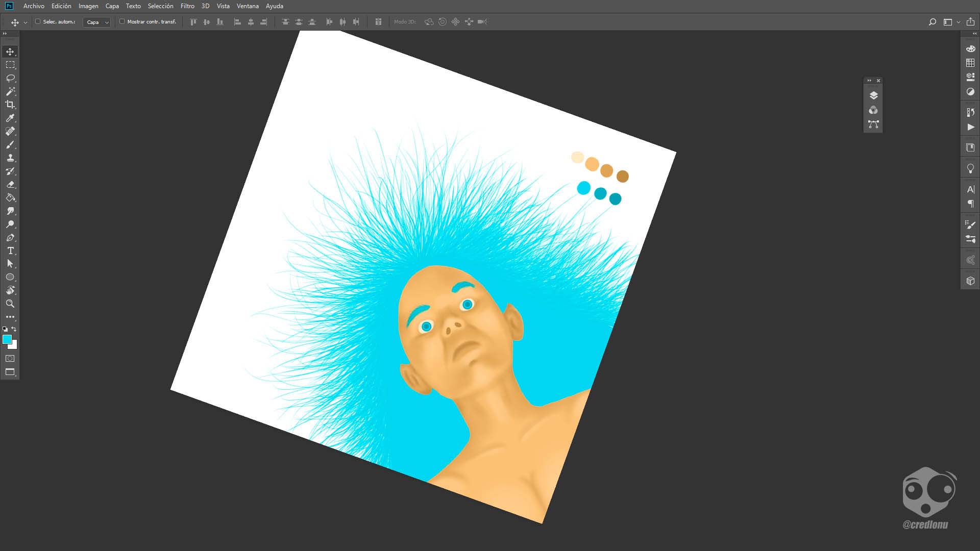The width and height of the screenshot is (980, 551).
Task: Expand the floating Layers panel group
Action: 869,81
